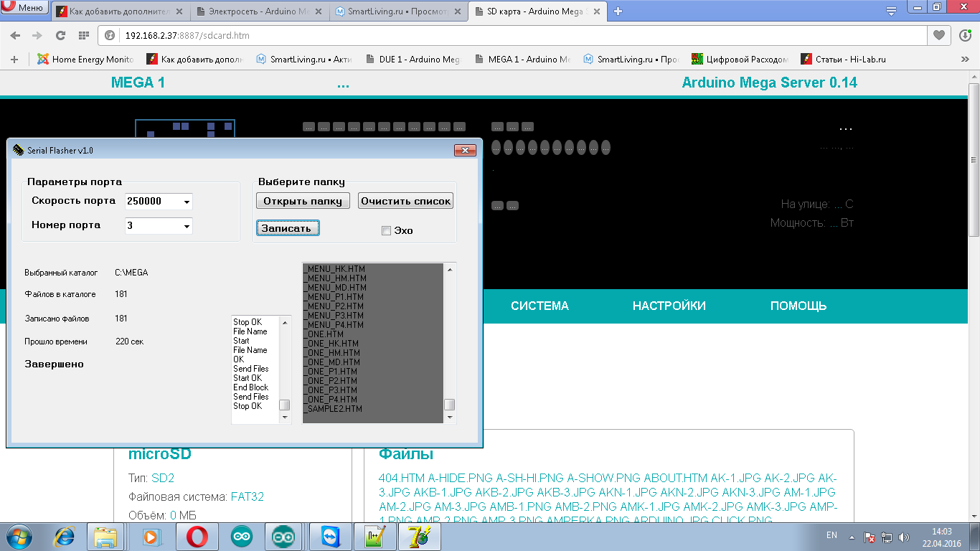
Task: Click the file list scrollbar thumb
Action: 450,404
